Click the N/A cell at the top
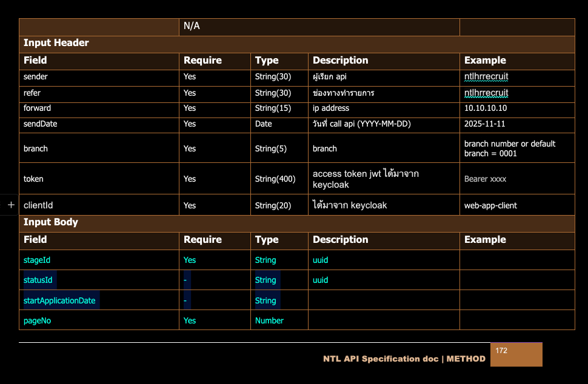588x384 pixels. [x=192, y=27]
